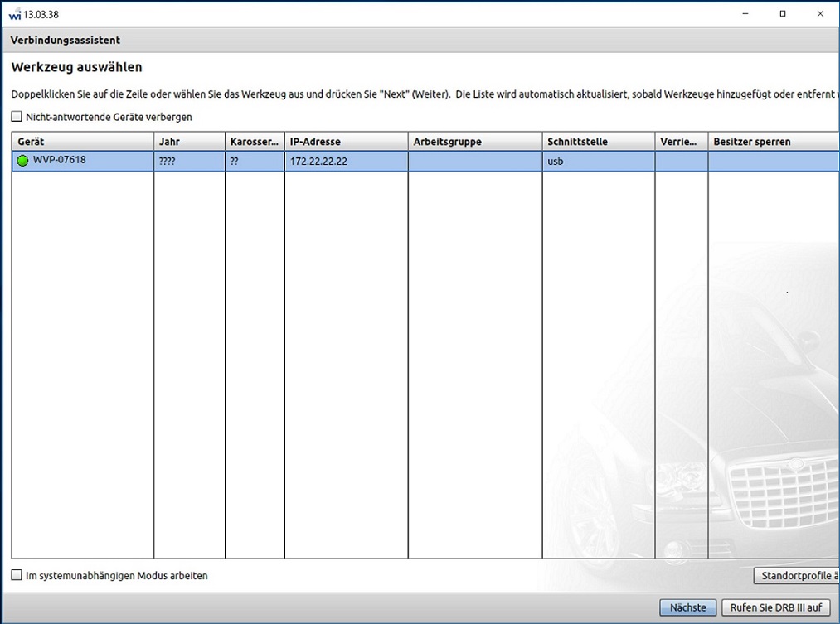The width and height of the screenshot is (840, 624).
Task: Toggle 'Im systemunabhängigen Modus arbeiten' checkbox
Action: point(17,575)
